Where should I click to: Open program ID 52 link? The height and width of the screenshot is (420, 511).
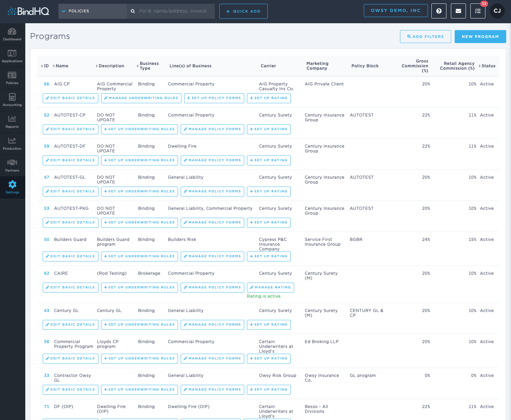pos(47,115)
